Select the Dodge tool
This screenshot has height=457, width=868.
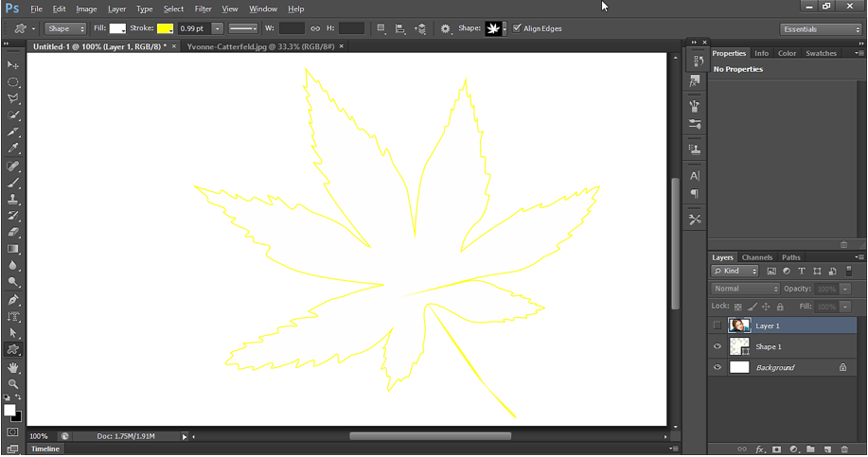[12, 282]
